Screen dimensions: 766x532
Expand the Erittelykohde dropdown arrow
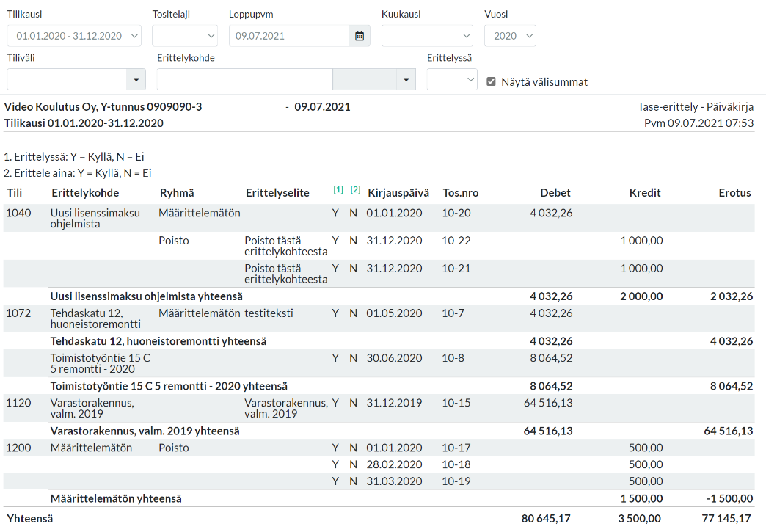tap(406, 79)
